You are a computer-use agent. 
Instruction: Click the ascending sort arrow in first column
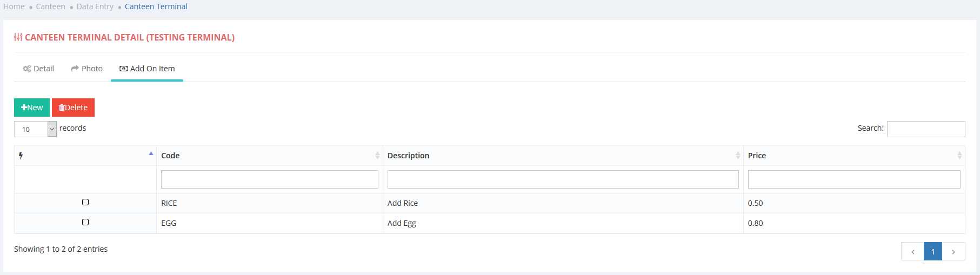pos(151,153)
